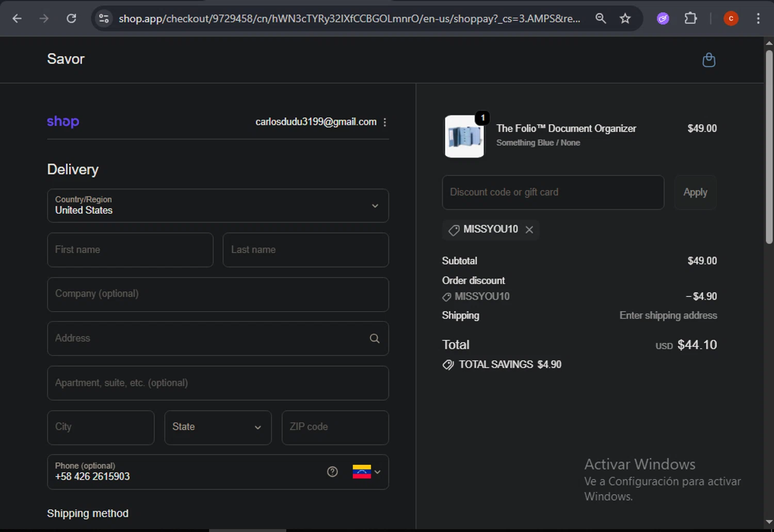Reload the checkout page

[71, 19]
